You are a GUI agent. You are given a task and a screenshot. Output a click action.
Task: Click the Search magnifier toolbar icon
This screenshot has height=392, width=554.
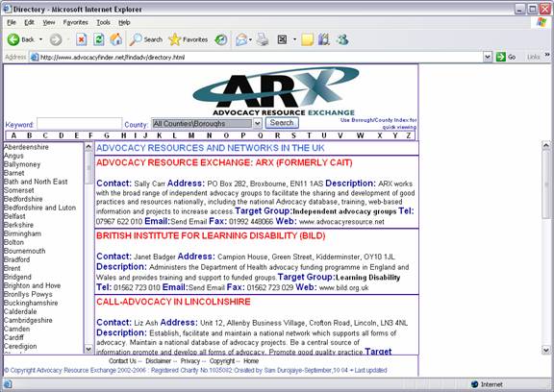(136, 39)
